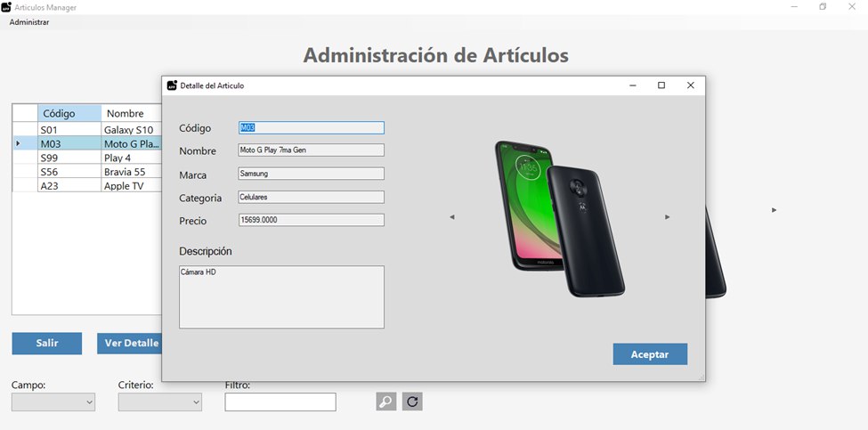The image size is (868, 430).
Task: Click the Nombre field Moto G Play
Action: pyautogui.click(x=311, y=150)
